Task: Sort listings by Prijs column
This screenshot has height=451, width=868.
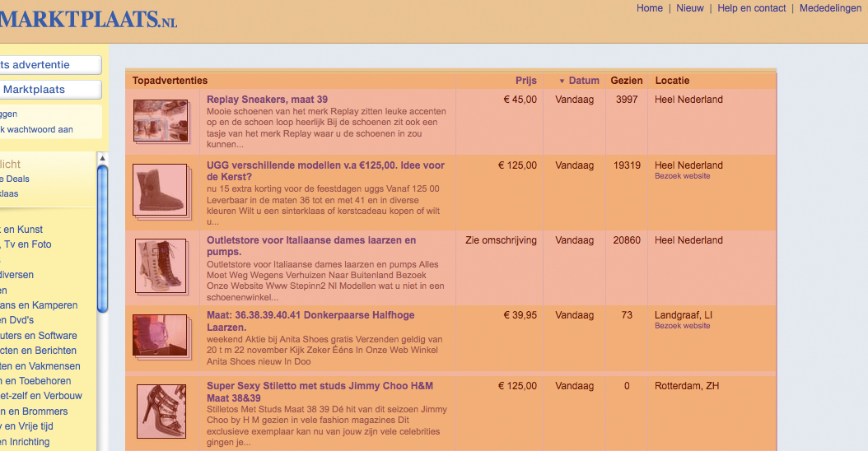Action: tap(526, 81)
